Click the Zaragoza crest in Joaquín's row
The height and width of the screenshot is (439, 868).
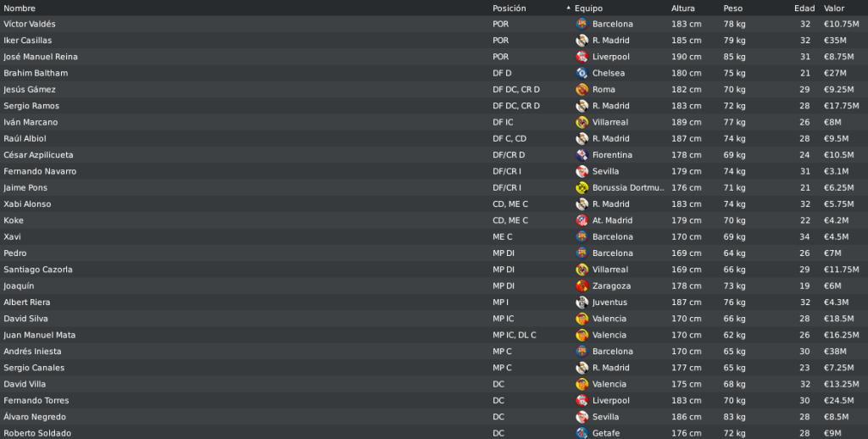tap(581, 286)
